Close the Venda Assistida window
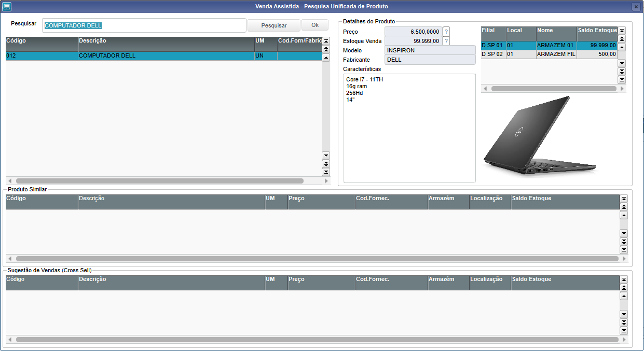 636,7
